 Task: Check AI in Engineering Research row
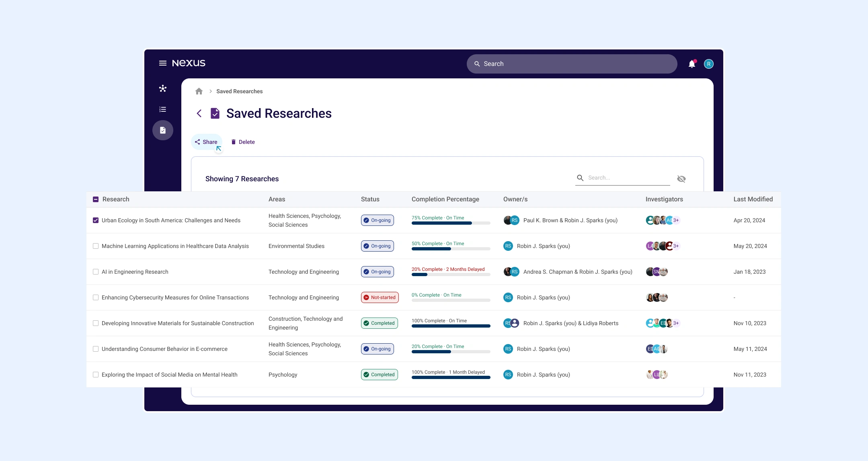coord(96,272)
